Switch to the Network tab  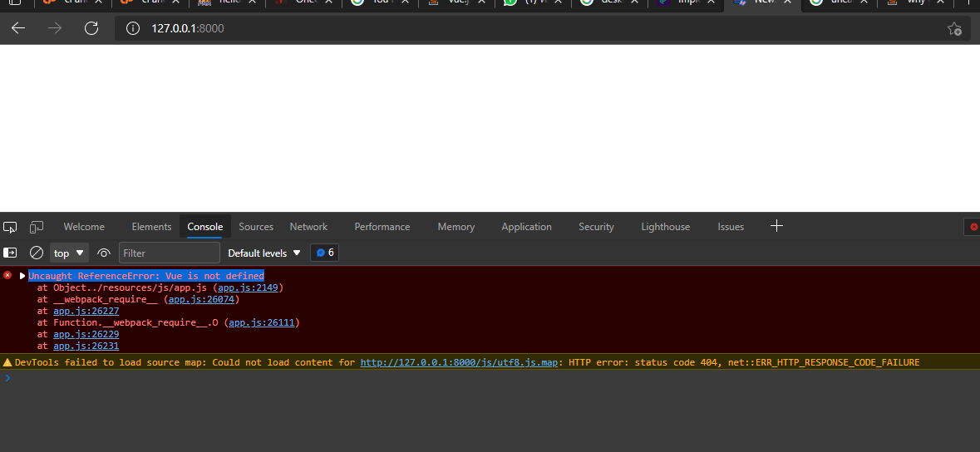tap(308, 227)
